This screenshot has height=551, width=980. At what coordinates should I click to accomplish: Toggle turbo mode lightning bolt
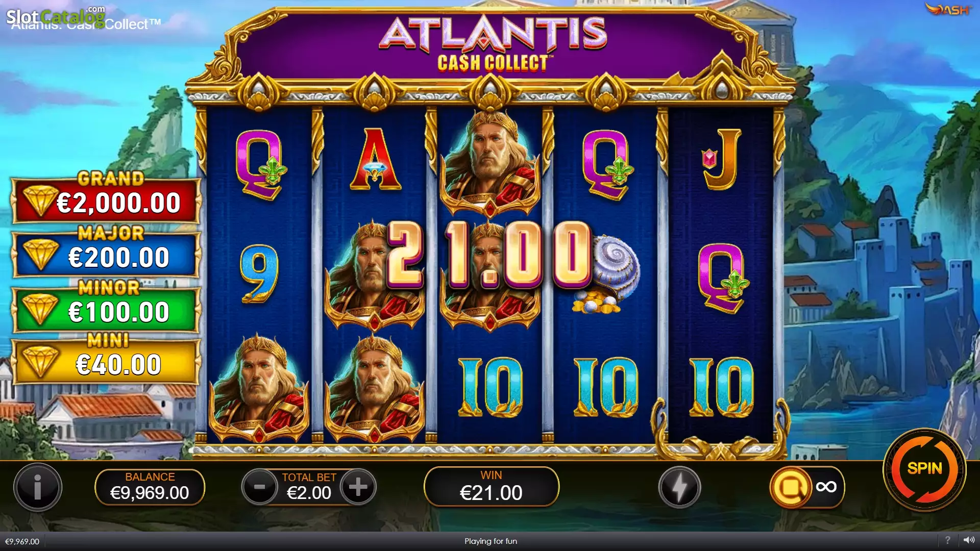[x=679, y=487]
